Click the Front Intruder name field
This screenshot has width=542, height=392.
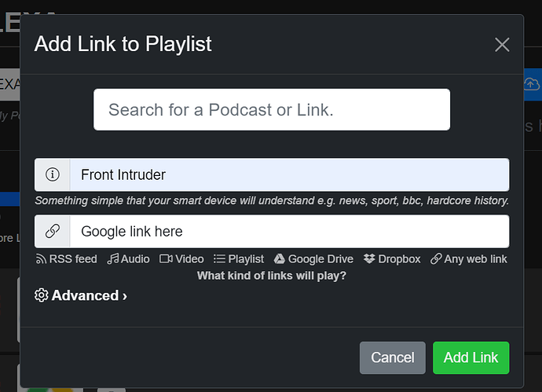[290, 174]
